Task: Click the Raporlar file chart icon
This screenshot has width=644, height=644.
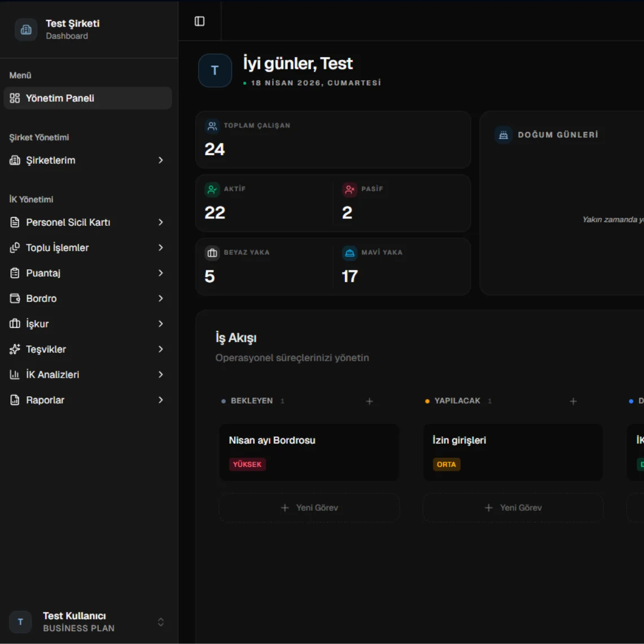Action: click(x=15, y=400)
